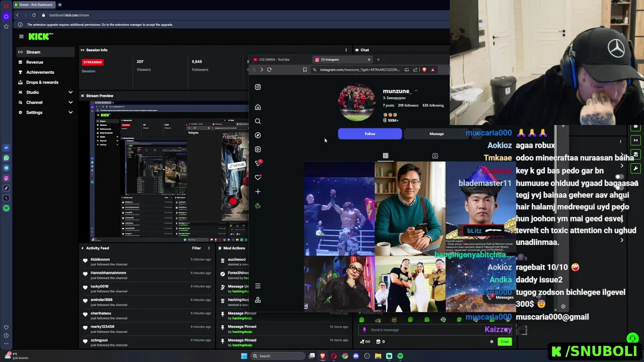The width and height of the screenshot is (644, 362).
Task: Open Spotify in Opera sidebar
Action: pos(6,208)
